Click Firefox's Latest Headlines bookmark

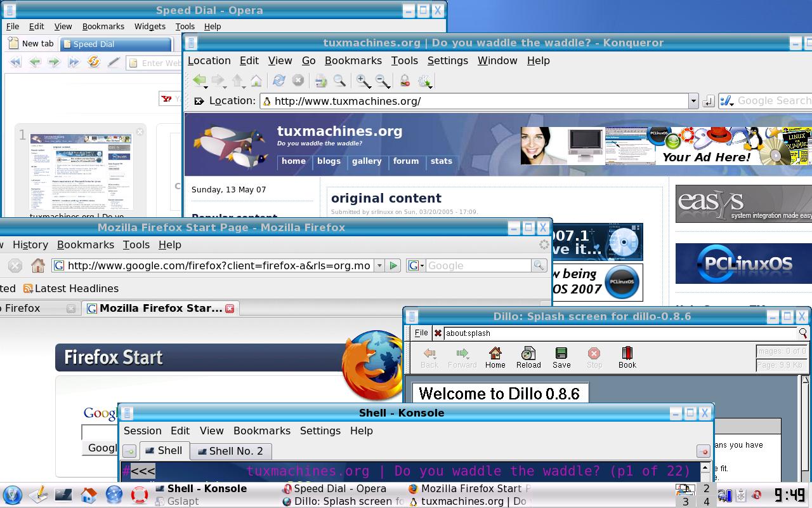(x=71, y=288)
